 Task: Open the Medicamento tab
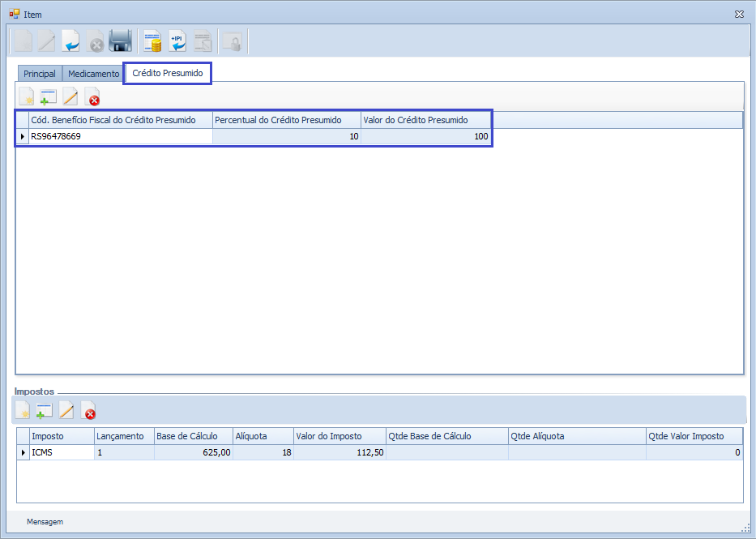click(x=93, y=74)
